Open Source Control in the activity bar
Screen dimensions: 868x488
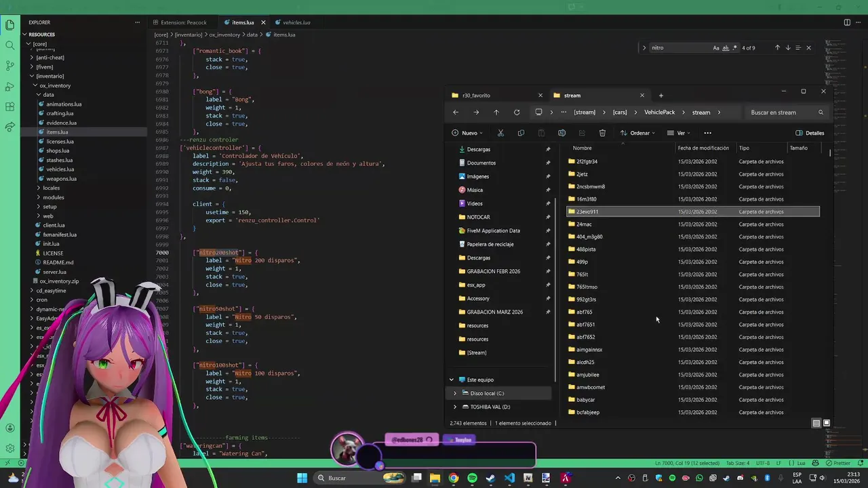pyautogui.click(x=9, y=66)
